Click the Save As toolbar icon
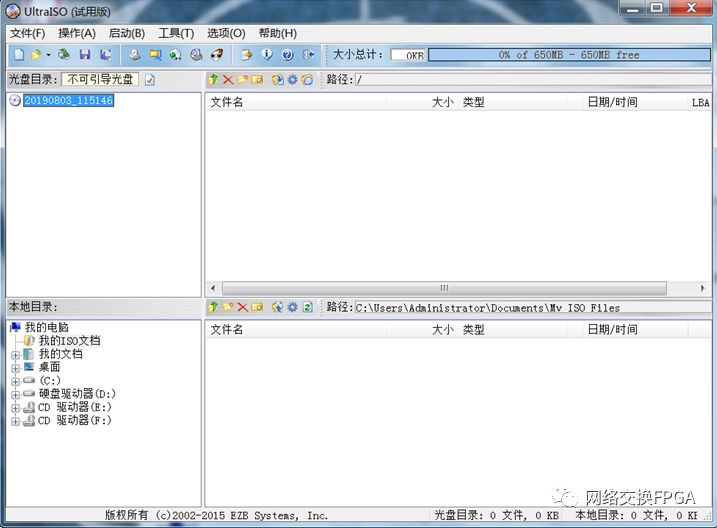 [106, 55]
